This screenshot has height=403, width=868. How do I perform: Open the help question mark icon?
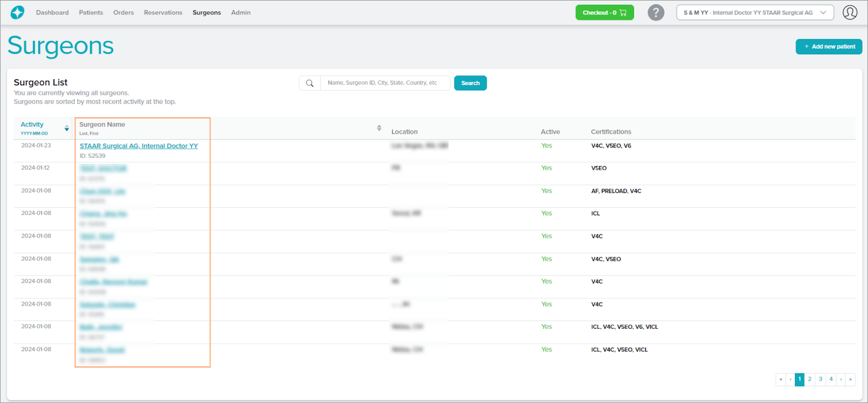coord(656,12)
